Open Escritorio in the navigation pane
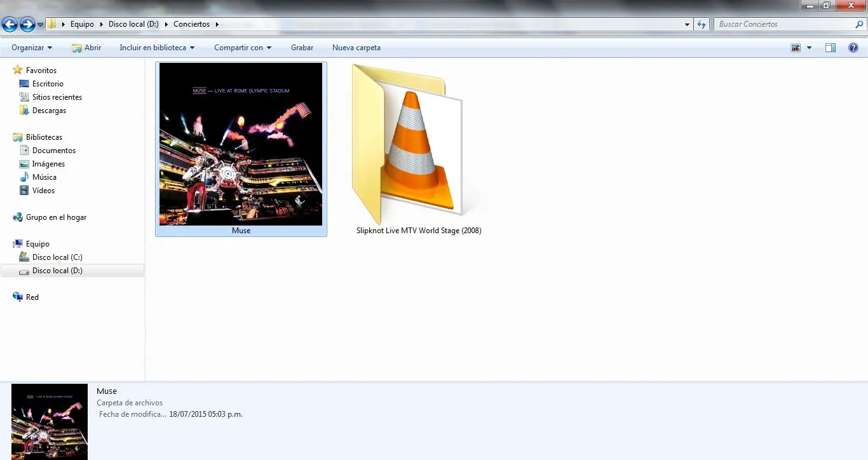This screenshot has width=868, height=460. [48, 84]
